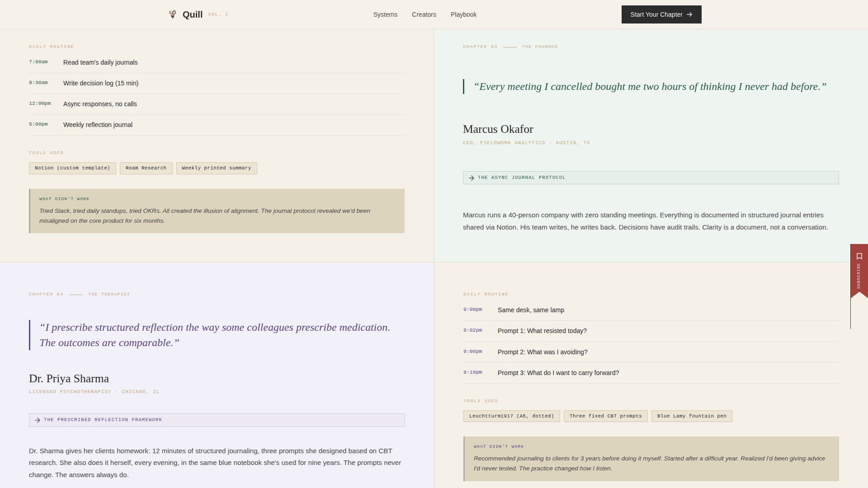
Task: Click 'Write decision log (15 min)' row
Action: (217, 83)
